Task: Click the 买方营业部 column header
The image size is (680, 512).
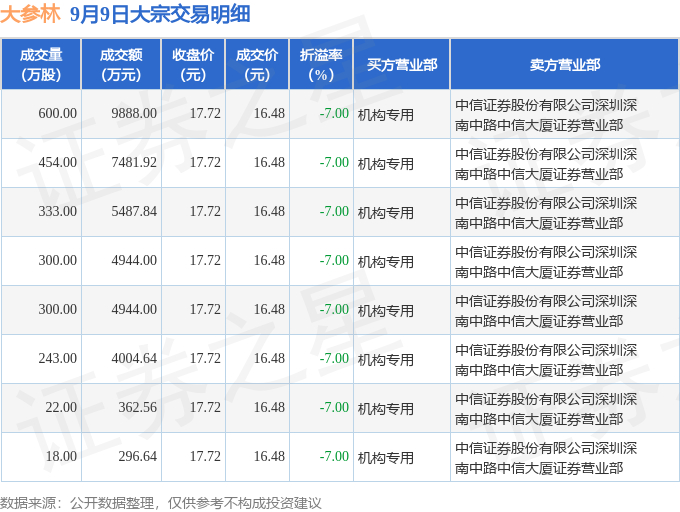Action: click(x=401, y=64)
